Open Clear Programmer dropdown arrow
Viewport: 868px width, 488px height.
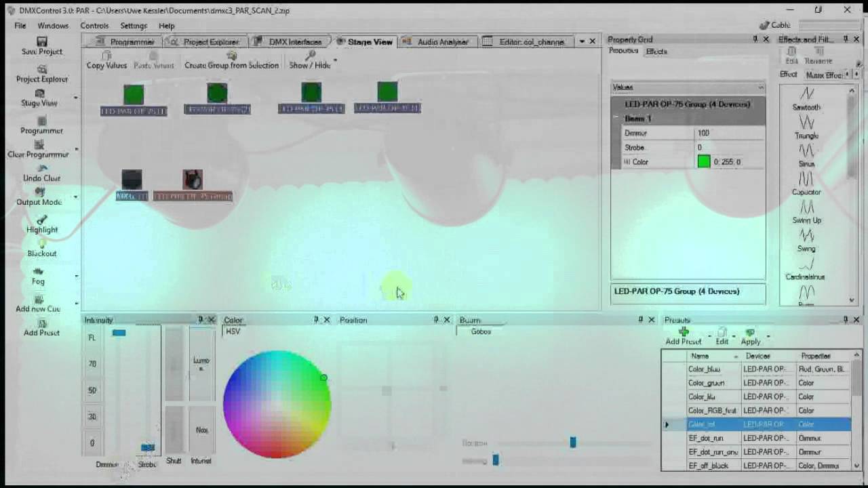click(x=76, y=149)
